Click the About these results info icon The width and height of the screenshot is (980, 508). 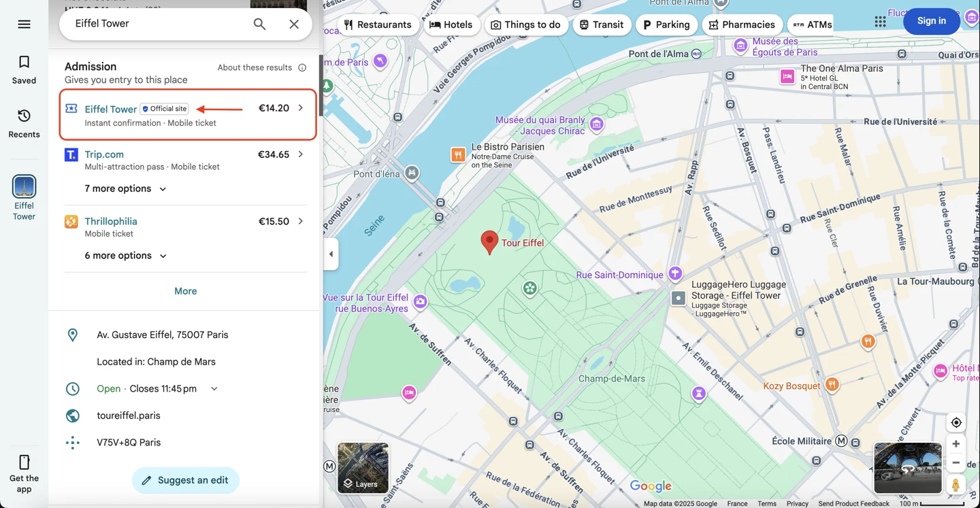[x=302, y=67]
